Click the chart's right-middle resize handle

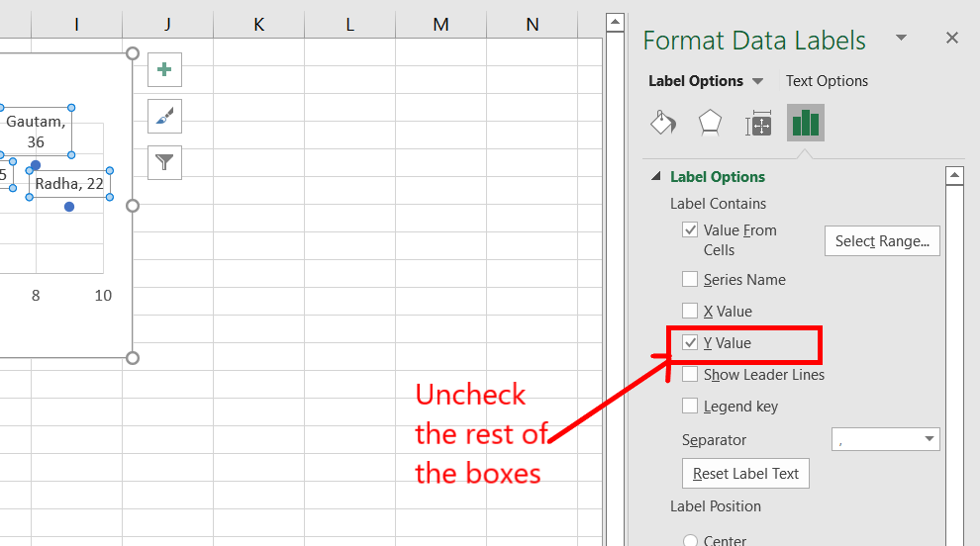pos(132,206)
